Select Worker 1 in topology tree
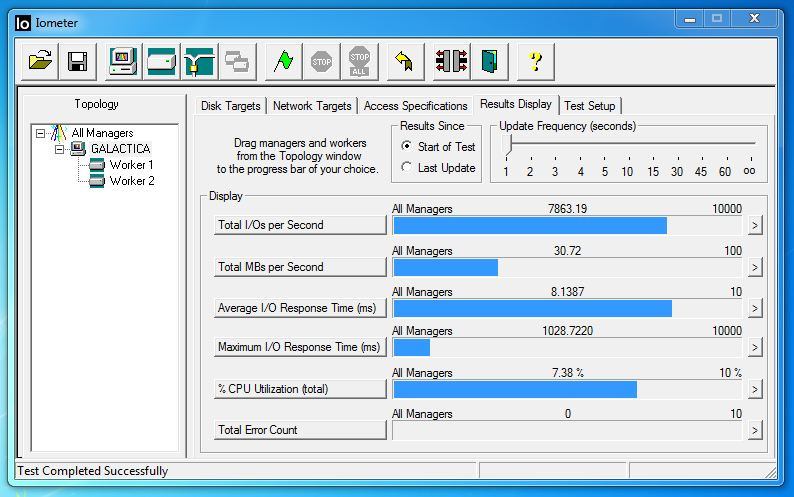 [x=131, y=165]
